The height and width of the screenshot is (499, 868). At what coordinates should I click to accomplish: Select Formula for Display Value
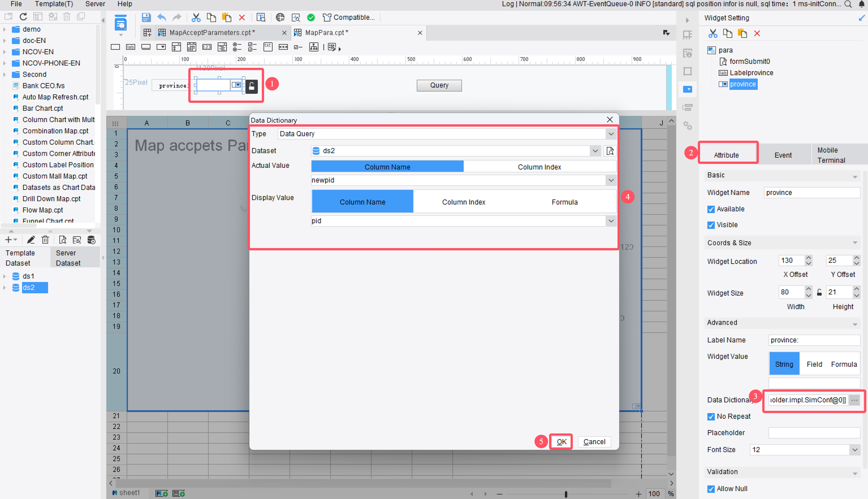click(x=565, y=202)
